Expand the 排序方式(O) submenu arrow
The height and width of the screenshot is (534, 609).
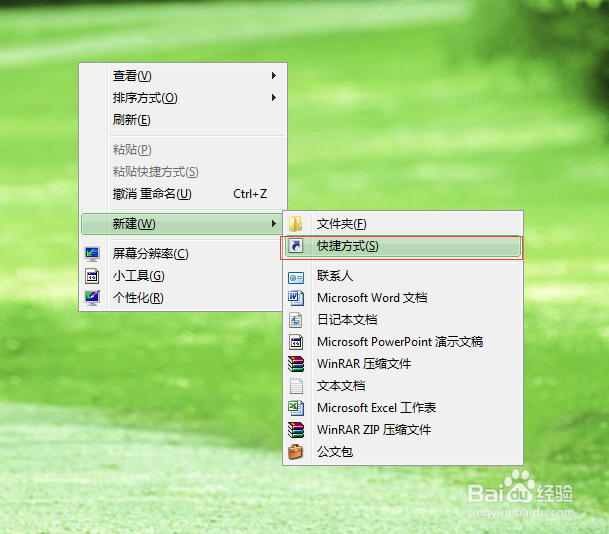[x=274, y=97]
